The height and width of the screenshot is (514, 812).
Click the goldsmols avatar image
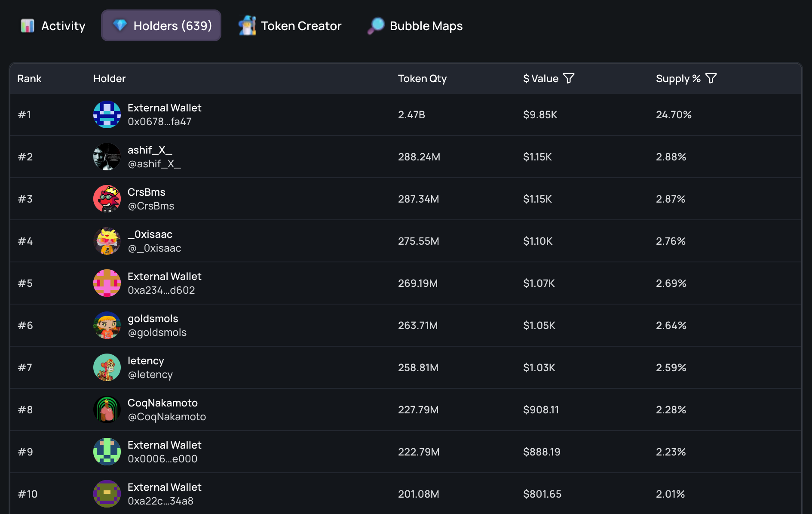pos(107,325)
